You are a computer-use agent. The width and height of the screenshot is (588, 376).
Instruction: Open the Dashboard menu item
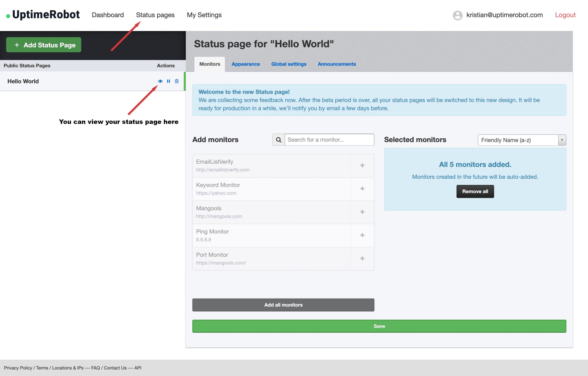pos(108,15)
